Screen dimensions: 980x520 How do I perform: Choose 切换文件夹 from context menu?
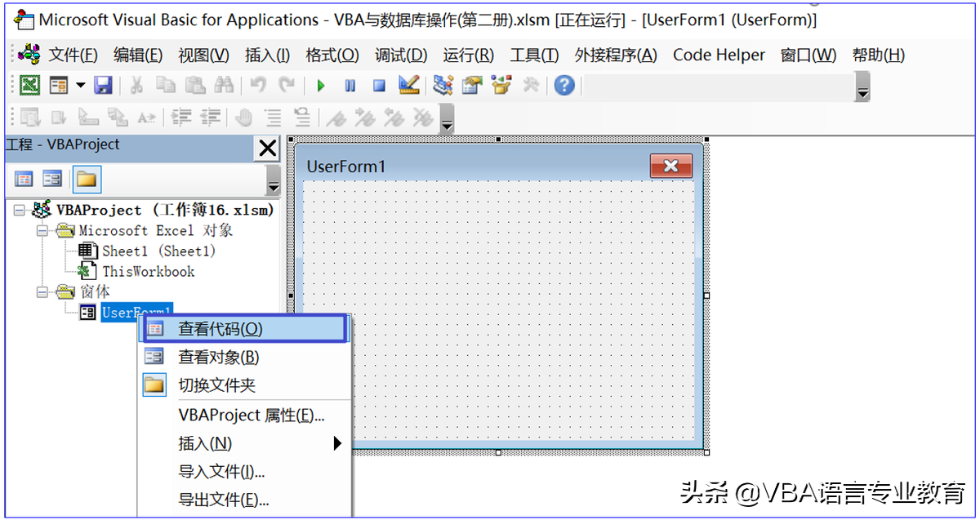pyautogui.click(x=244, y=385)
